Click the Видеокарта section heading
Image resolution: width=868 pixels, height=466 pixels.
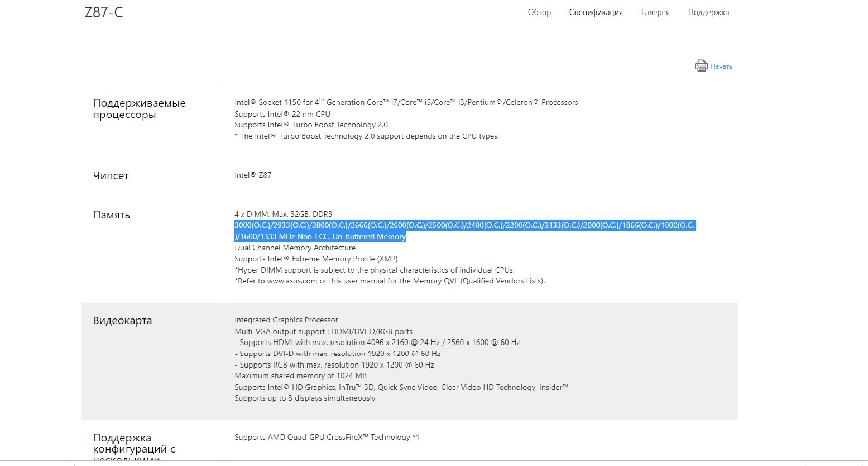click(x=123, y=321)
